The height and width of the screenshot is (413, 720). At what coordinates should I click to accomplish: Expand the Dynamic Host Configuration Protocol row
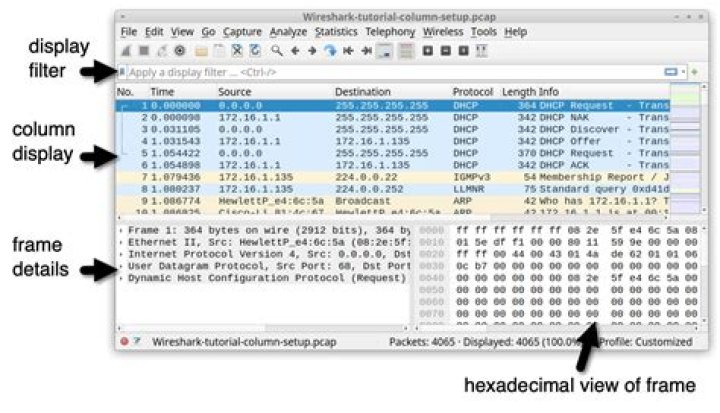click(x=121, y=278)
